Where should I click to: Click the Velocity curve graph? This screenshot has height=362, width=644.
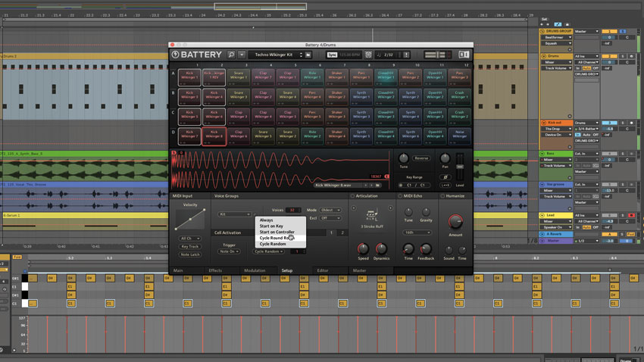coord(189,219)
